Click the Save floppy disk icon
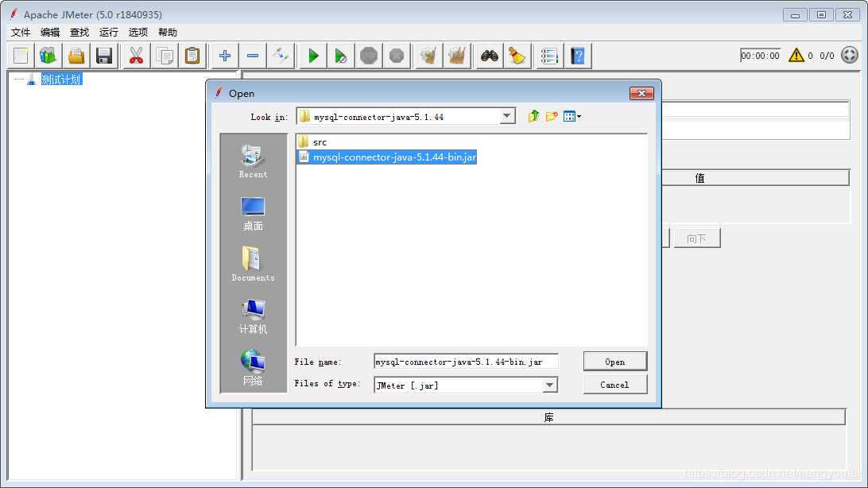Screen dimensions: 868x488 [x=104, y=56]
